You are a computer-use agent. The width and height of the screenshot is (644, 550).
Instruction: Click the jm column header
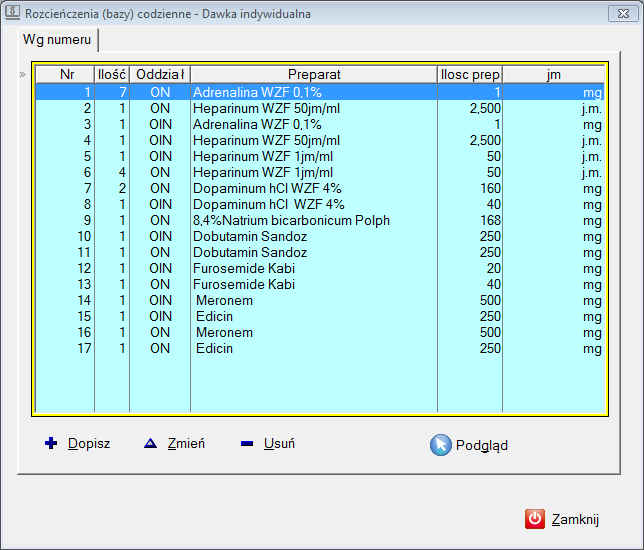[x=553, y=75]
